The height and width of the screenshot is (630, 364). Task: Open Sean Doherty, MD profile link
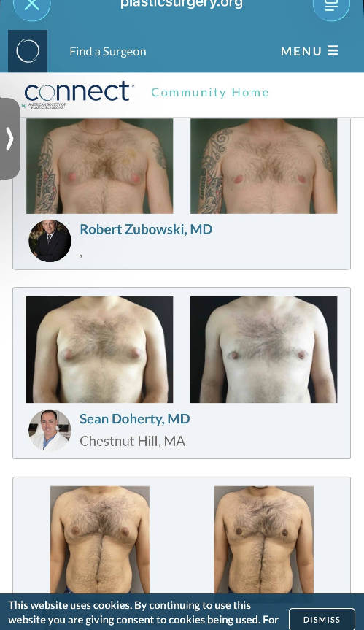(x=135, y=418)
